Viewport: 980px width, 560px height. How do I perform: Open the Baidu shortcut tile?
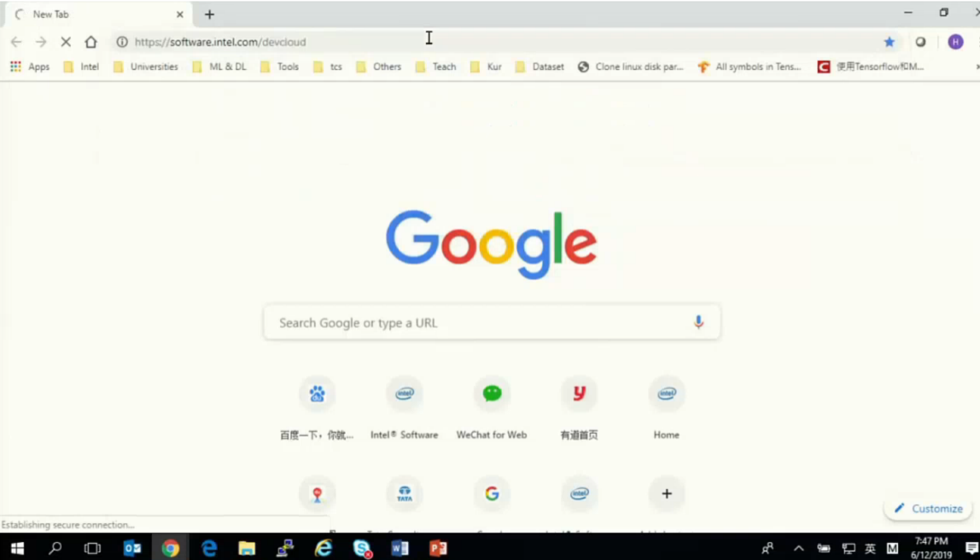pyautogui.click(x=317, y=408)
